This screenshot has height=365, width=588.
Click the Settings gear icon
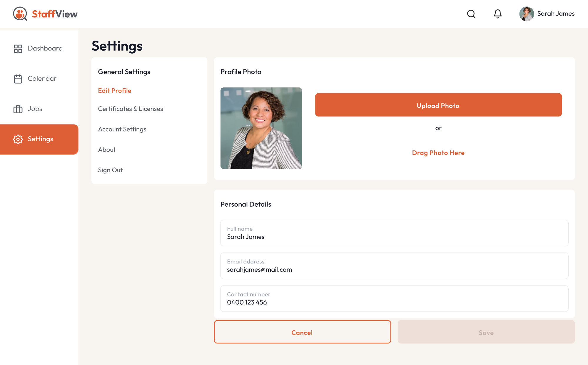(18, 139)
